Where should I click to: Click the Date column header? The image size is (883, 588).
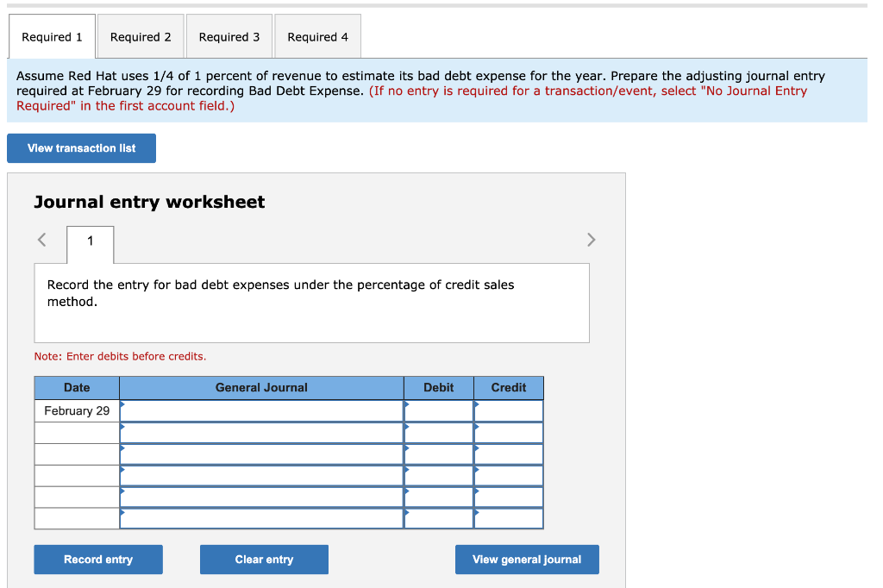[x=77, y=387]
